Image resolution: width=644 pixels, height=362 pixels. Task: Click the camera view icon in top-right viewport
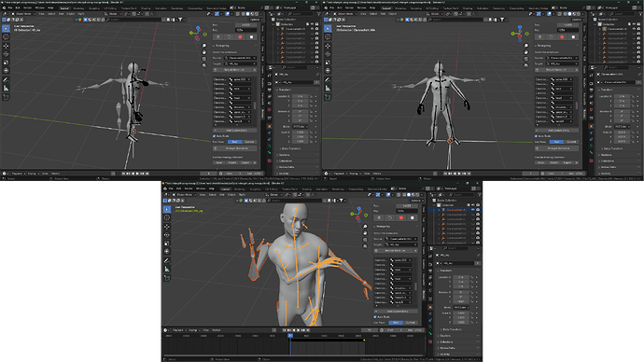pos(526,59)
